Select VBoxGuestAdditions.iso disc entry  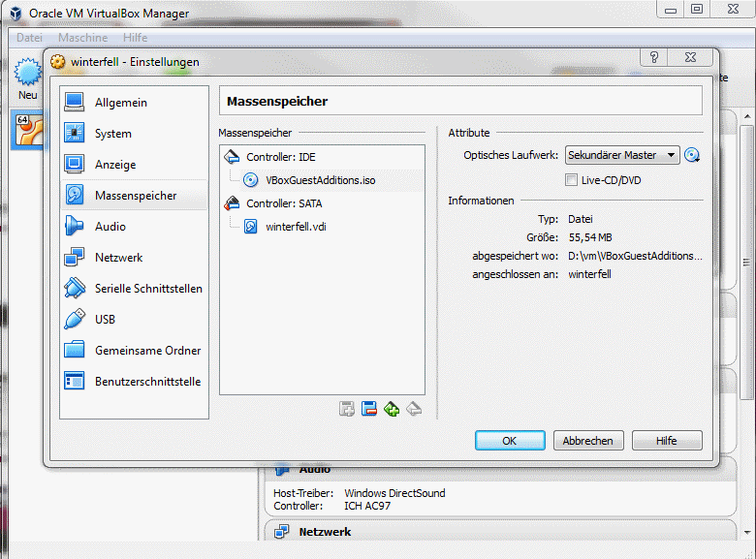320,180
